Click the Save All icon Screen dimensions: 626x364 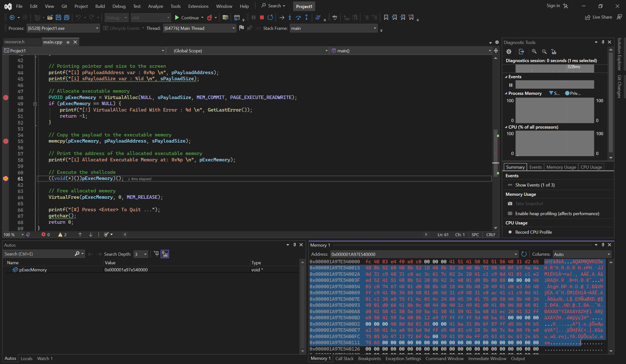tap(67, 17)
